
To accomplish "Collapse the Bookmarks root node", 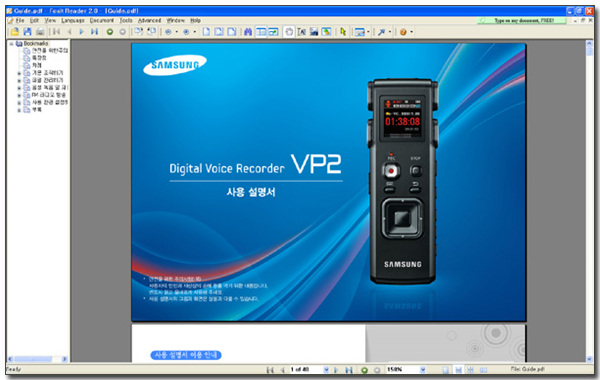I will coord(11,44).
